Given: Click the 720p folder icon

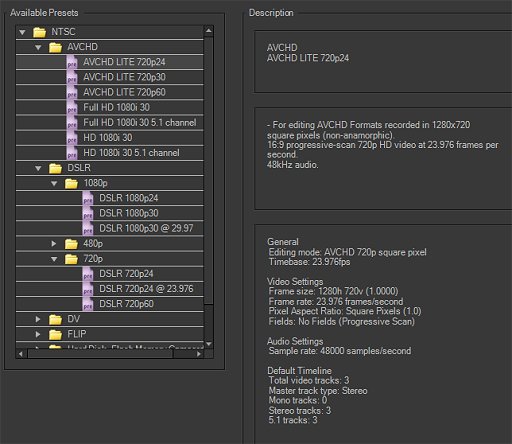Looking at the screenshot, I should coord(71,259).
